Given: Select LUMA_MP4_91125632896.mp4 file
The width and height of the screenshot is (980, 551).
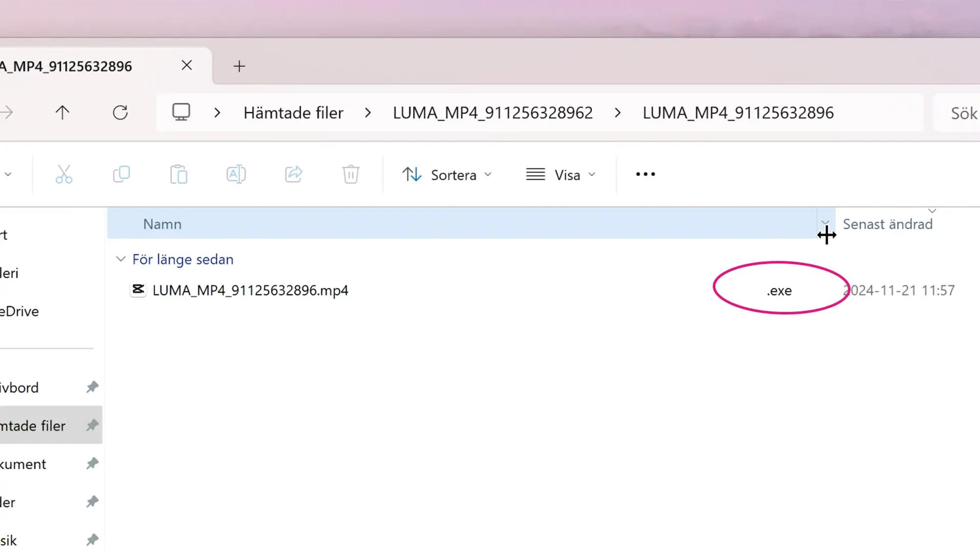Looking at the screenshot, I should (250, 290).
